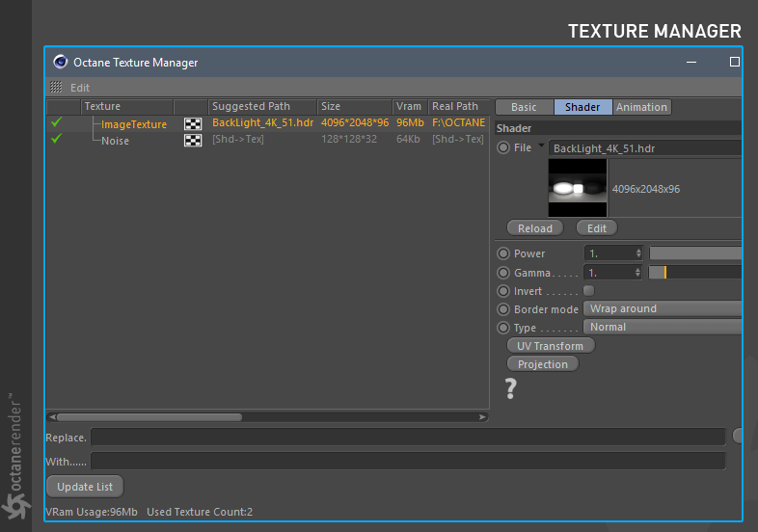
Task: Open Type Normal dropdown
Action: point(663,327)
